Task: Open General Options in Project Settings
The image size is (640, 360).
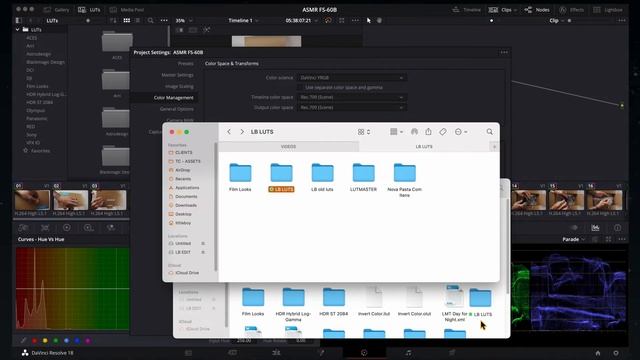Action: click(177, 109)
